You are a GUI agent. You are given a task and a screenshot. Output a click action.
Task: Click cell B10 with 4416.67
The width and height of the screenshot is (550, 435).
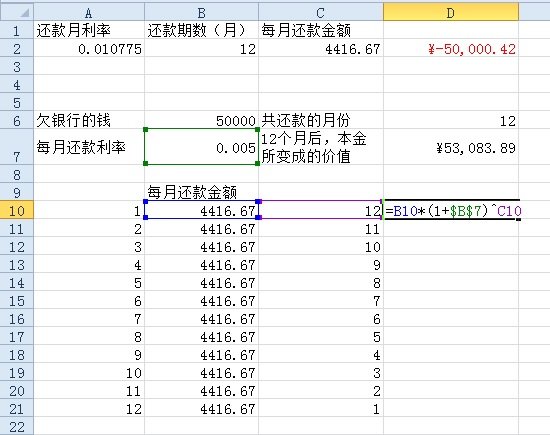(201, 210)
